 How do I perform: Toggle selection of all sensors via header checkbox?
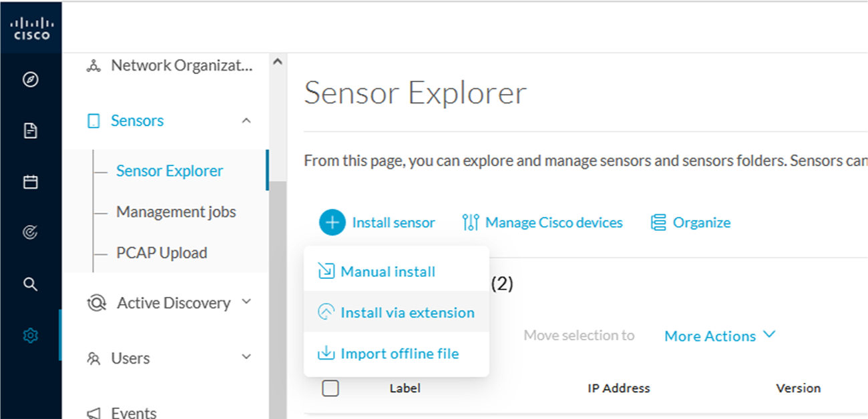[331, 388]
